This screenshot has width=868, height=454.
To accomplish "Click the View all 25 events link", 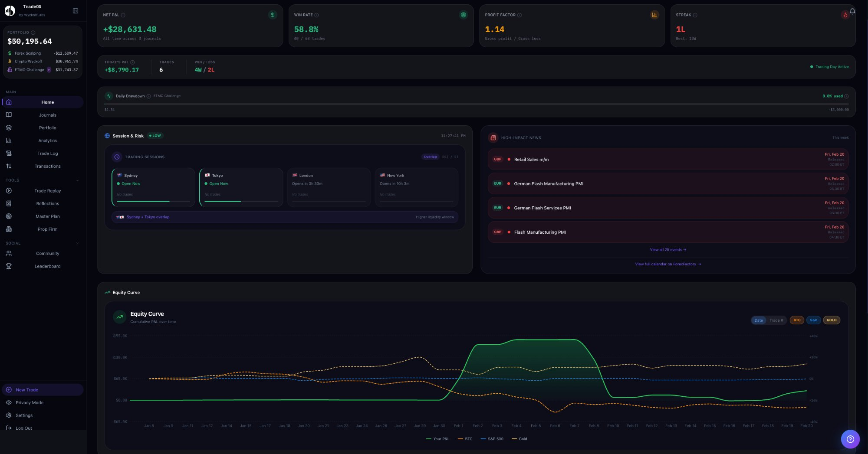I will click(668, 250).
